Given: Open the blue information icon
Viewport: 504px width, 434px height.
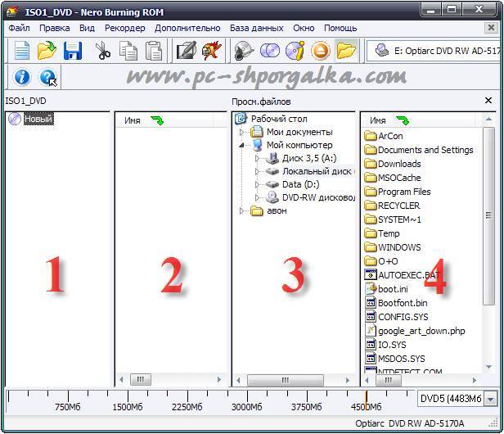Looking at the screenshot, I should (22, 77).
